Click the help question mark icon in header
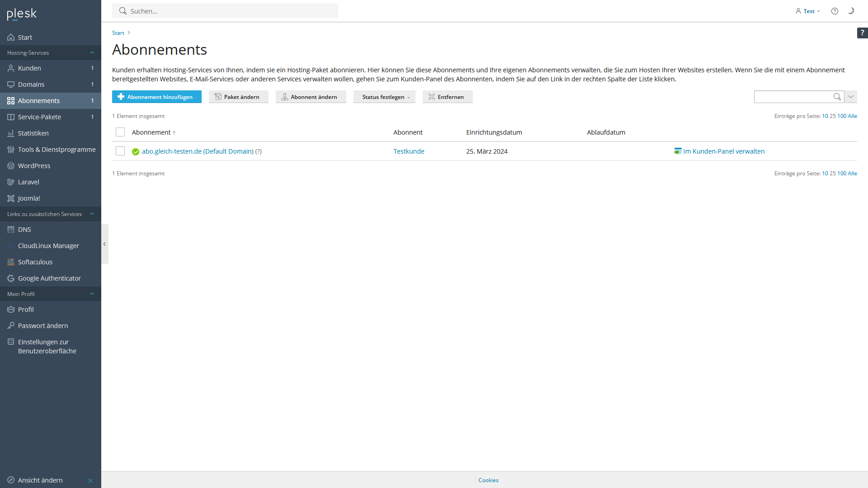Viewport: 868px width, 488px height. (x=835, y=11)
